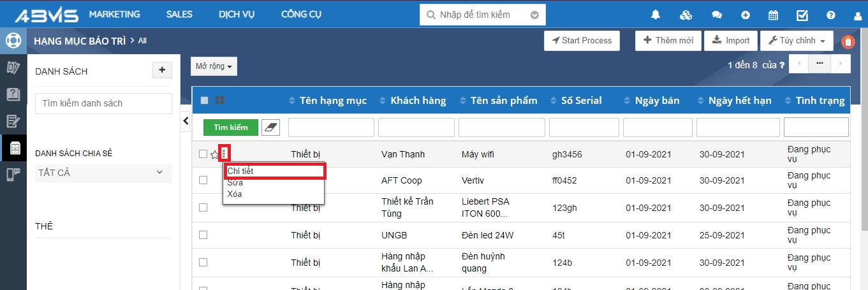Expand the Mở rộng dropdown
The image size is (868, 290).
click(214, 66)
